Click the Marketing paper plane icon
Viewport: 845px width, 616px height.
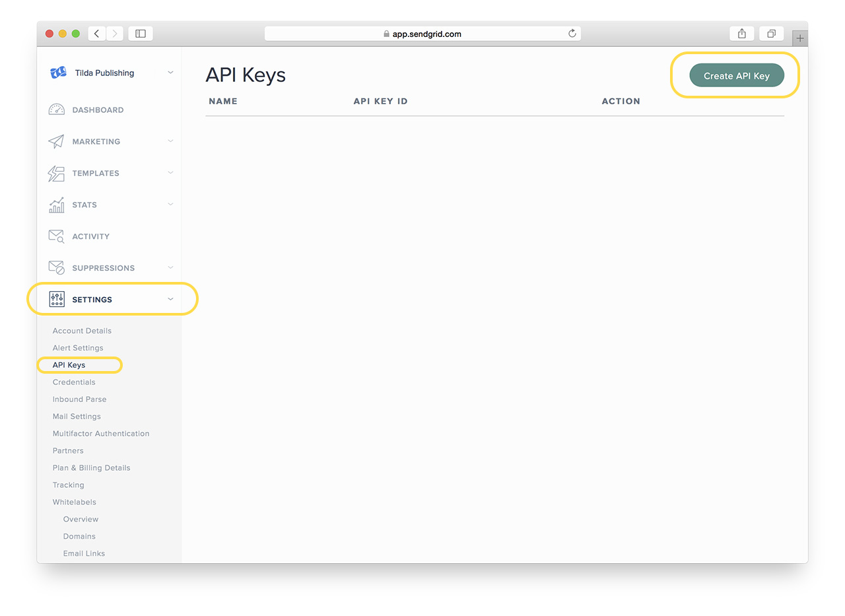pos(58,141)
